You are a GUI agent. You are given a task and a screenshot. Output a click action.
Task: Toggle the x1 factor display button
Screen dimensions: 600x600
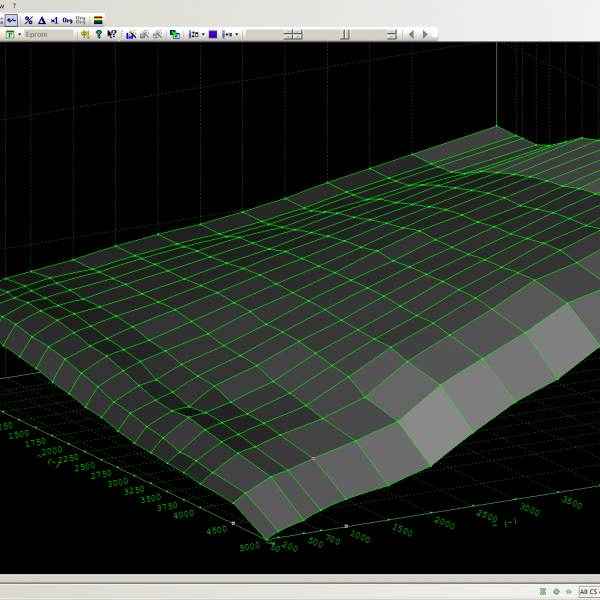[x=54, y=19]
